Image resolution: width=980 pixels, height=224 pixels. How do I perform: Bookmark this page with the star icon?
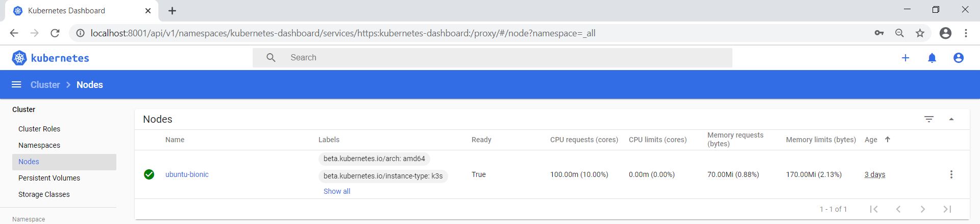pyautogui.click(x=920, y=33)
